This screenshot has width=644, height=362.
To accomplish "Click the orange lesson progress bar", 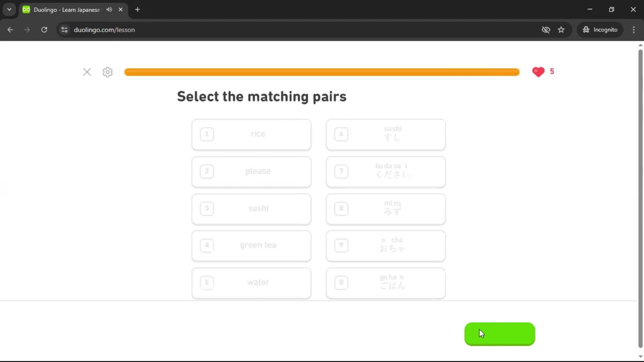I will (x=322, y=72).
